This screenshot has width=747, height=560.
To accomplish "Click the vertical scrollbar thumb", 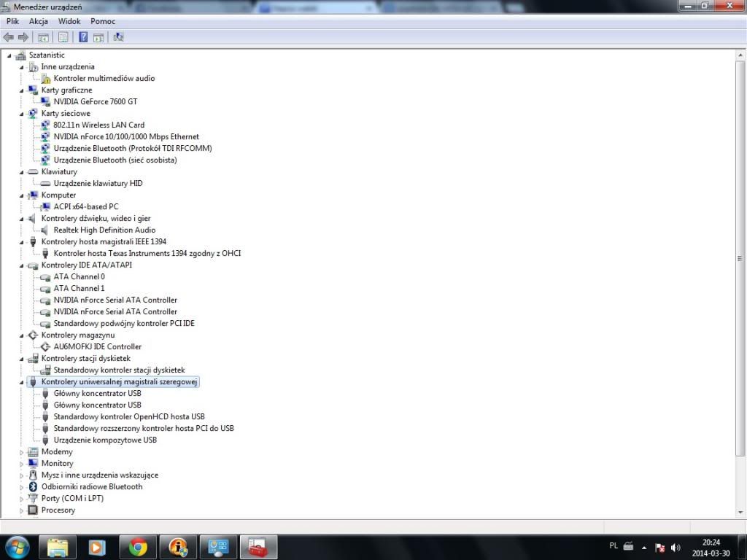I will tap(740, 259).
